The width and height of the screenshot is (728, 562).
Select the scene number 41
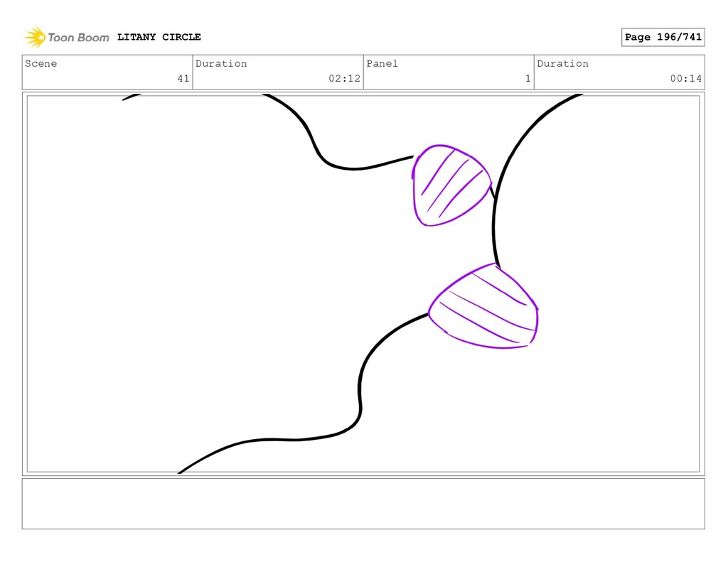click(x=183, y=78)
